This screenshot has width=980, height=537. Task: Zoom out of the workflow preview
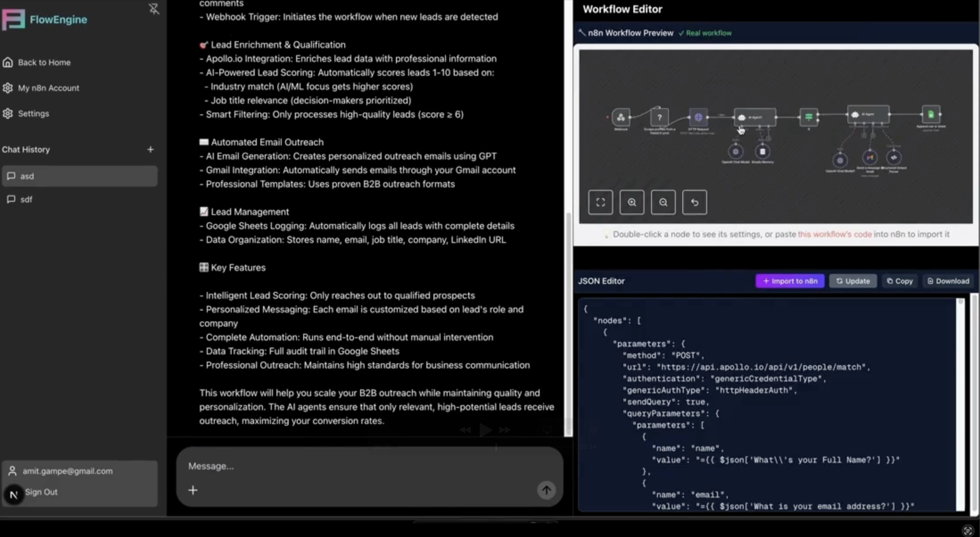tap(663, 202)
